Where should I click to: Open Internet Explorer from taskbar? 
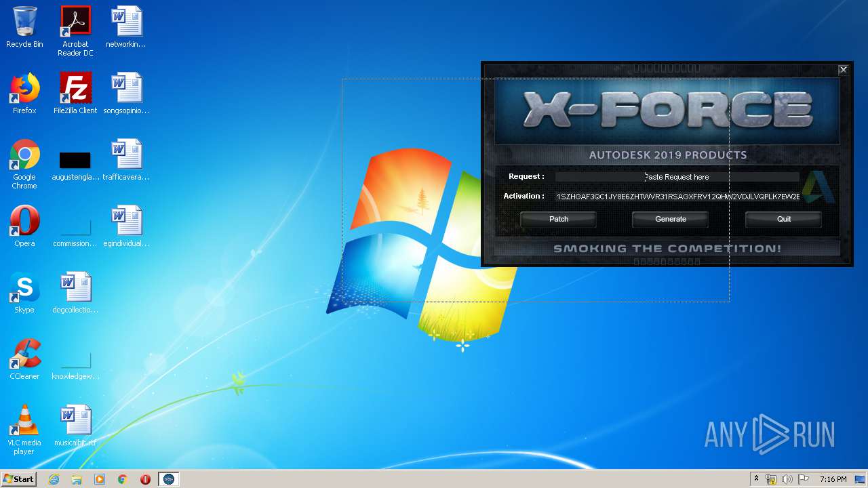tap(54, 479)
